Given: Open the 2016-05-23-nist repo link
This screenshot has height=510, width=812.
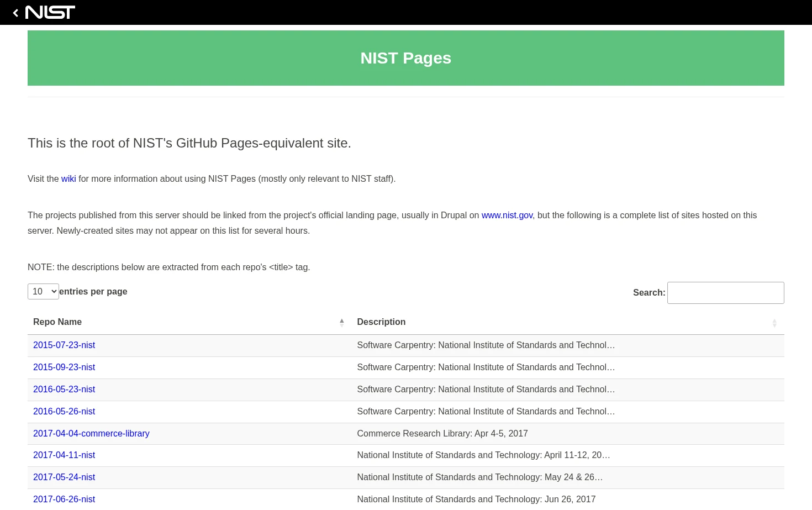Looking at the screenshot, I should (64, 389).
